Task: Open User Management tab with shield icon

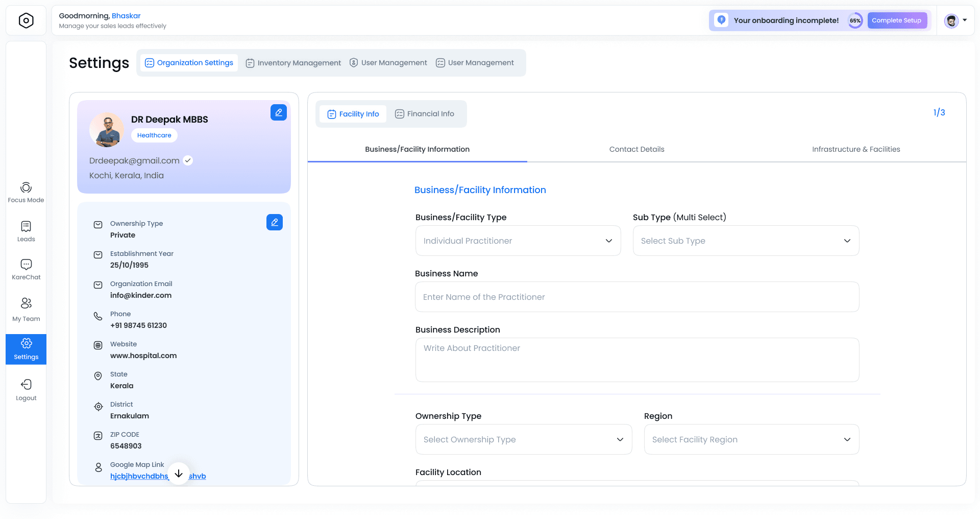Action: click(x=388, y=63)
